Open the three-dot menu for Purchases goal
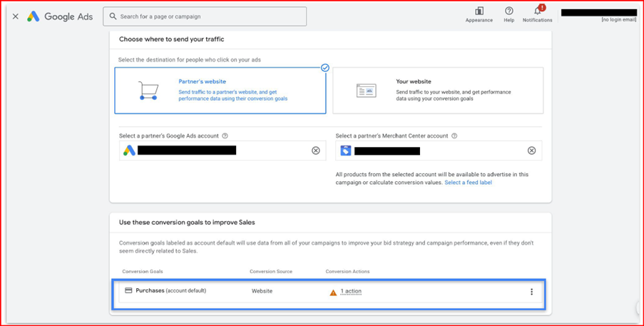Viewport: 644px width, 326px height. point(531,292)
